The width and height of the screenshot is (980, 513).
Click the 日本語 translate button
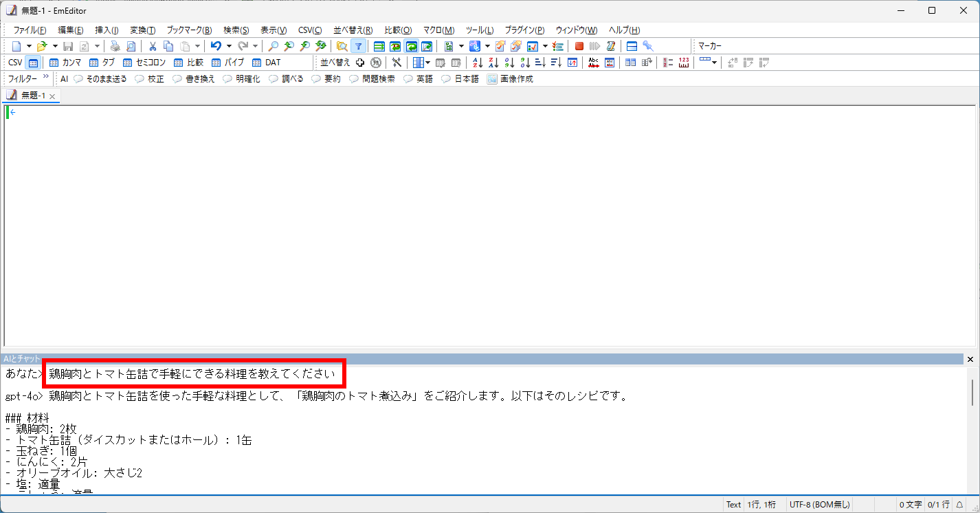coord(460,79)
